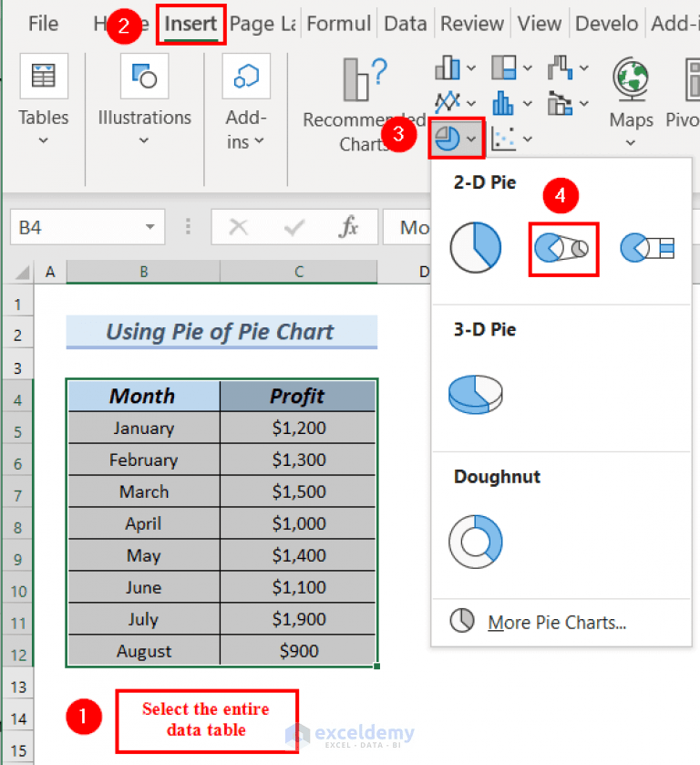Image resolution: width=700 pixels, height=765 pixels.
Task: Click Cancel X in formula bar
Action: click(x=238, y=227)
